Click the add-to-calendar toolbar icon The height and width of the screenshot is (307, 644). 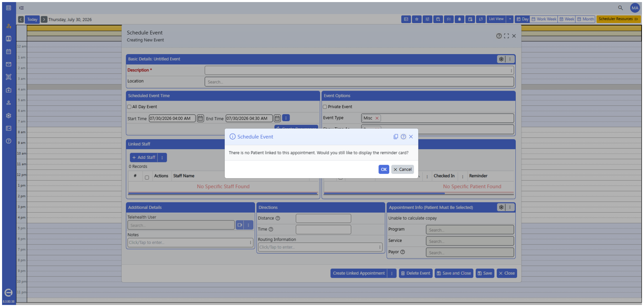438,19
